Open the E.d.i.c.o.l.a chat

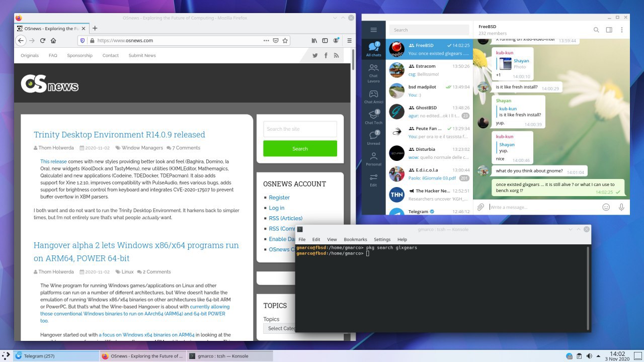429,174
